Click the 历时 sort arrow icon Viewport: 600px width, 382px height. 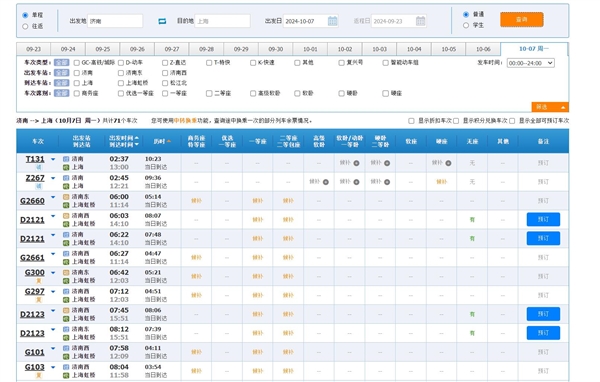point(169,141)
